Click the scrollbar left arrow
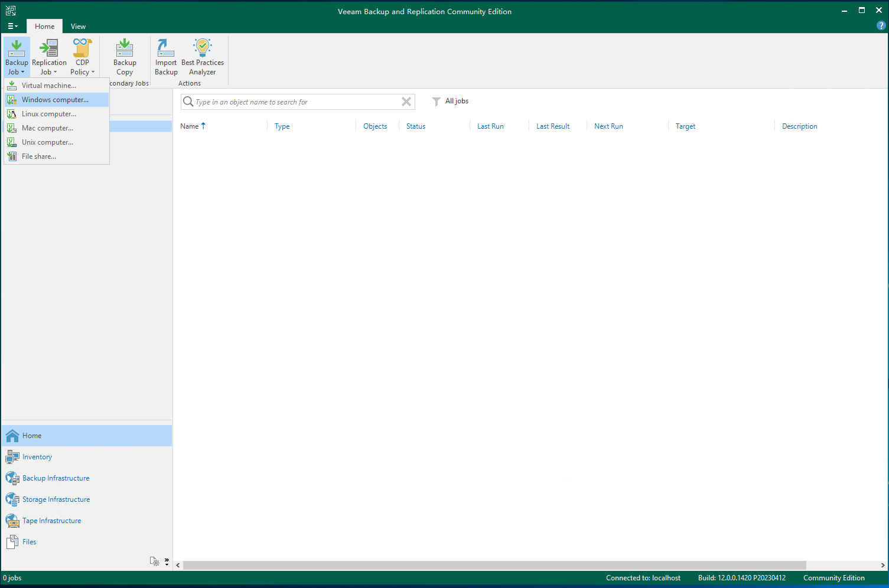This screenshot has height=588, width=889. 178,566
